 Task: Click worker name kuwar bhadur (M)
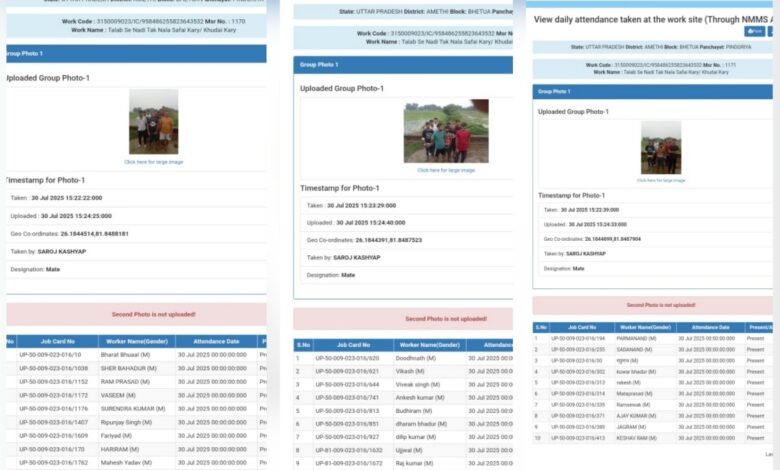click(x=636, y=372)
